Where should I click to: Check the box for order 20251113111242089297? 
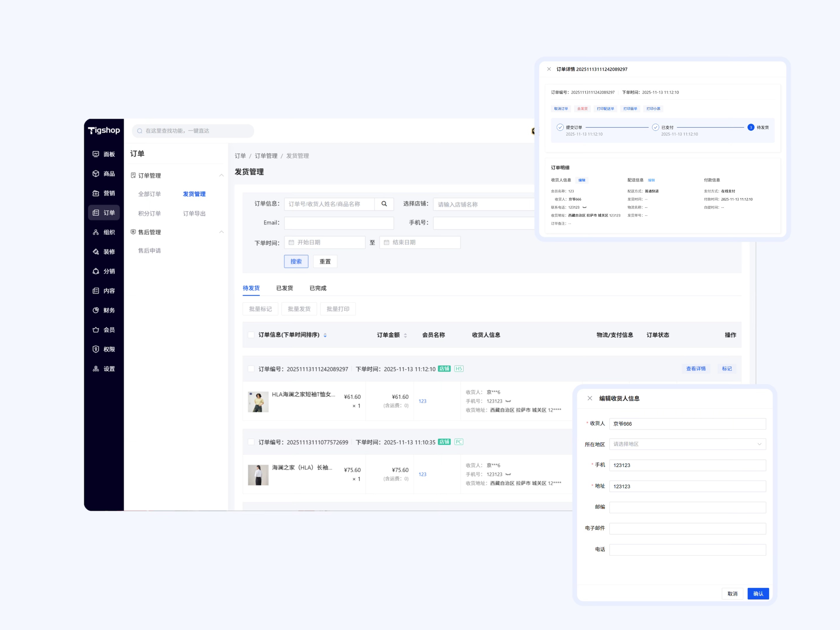click(251, 369)
